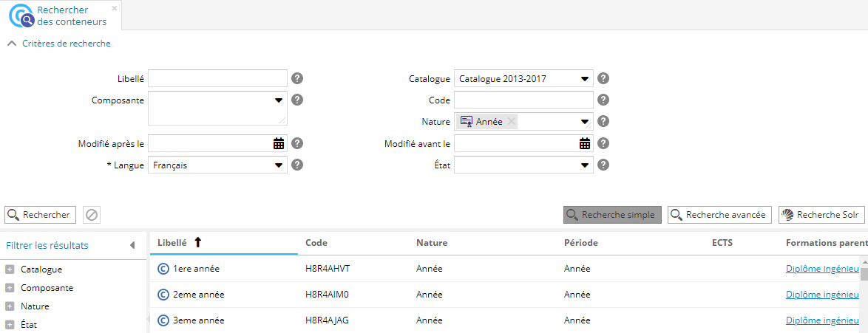Click the cancel search circle-slash icon
Screen dimensions: 868x333
[x=92, y=215]
